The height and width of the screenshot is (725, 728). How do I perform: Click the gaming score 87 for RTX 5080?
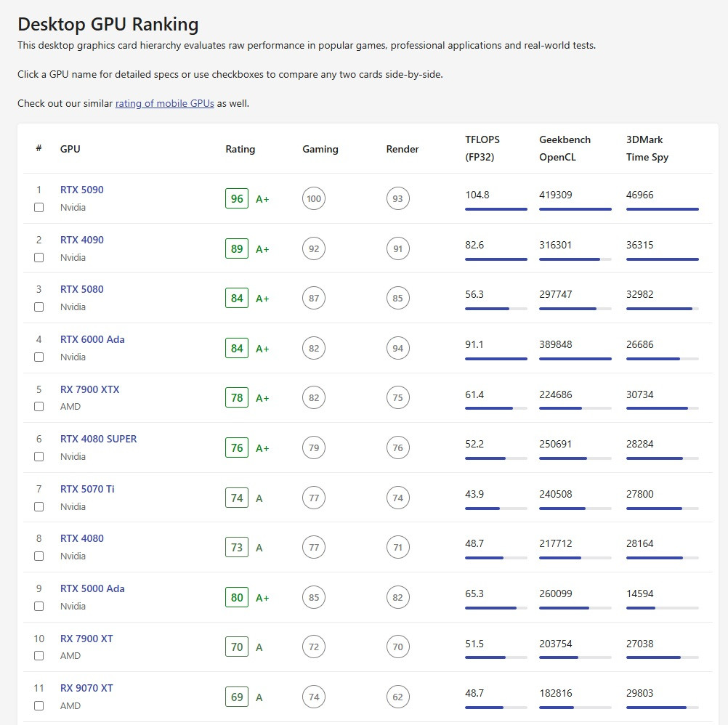pyautogui.click(x=314, y=298)
